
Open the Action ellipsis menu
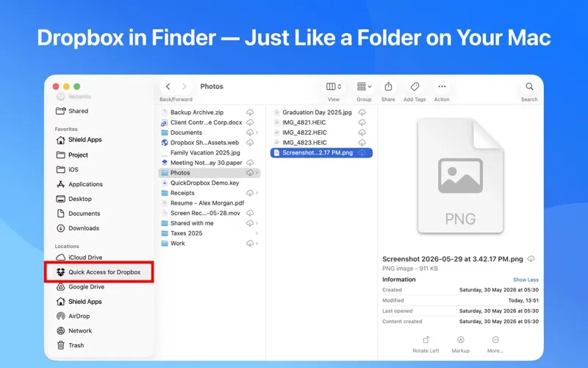[x=442, y=87]
